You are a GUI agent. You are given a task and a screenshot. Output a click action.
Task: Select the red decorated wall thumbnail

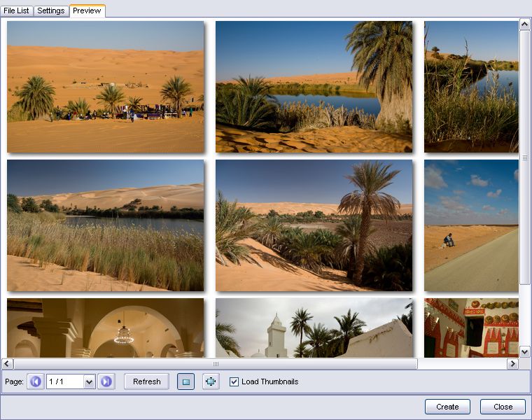tap(471, 328)
